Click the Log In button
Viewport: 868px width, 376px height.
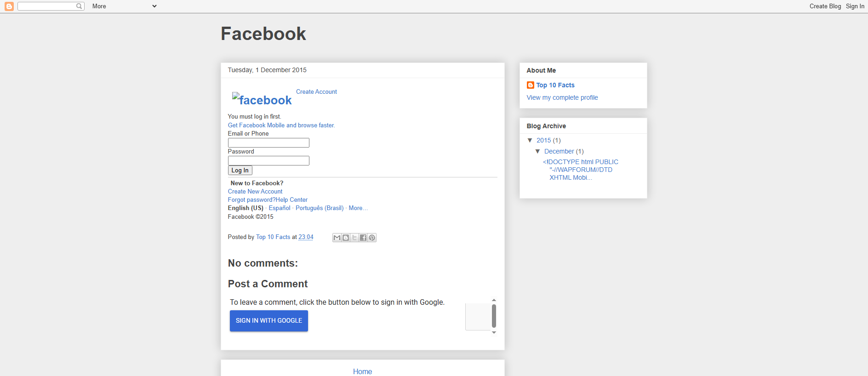tap(240, 171)
